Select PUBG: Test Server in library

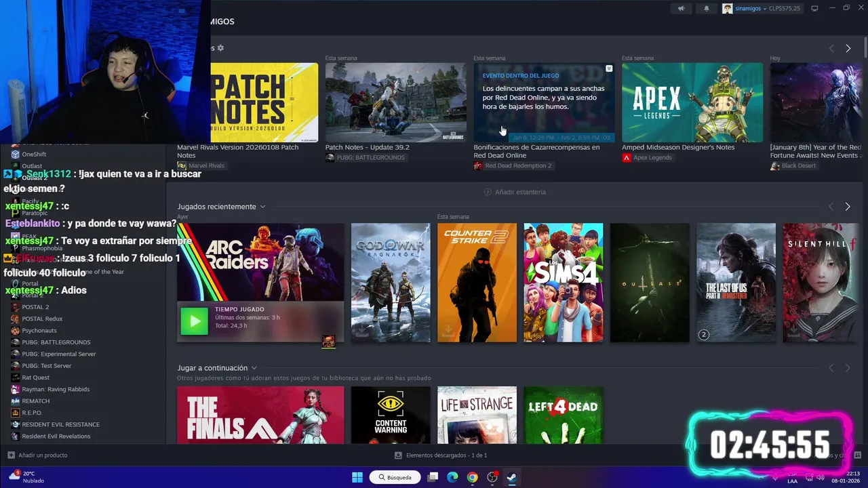point(46,366)
